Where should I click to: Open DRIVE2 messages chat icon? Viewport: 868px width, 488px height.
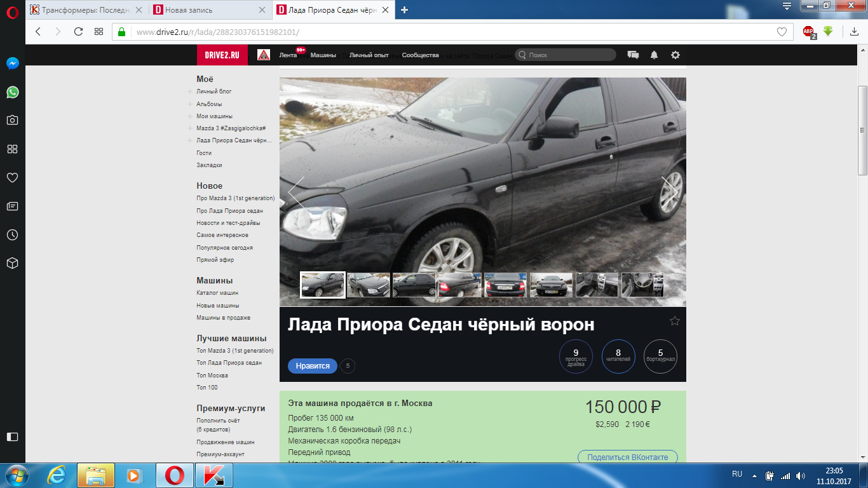633,55
